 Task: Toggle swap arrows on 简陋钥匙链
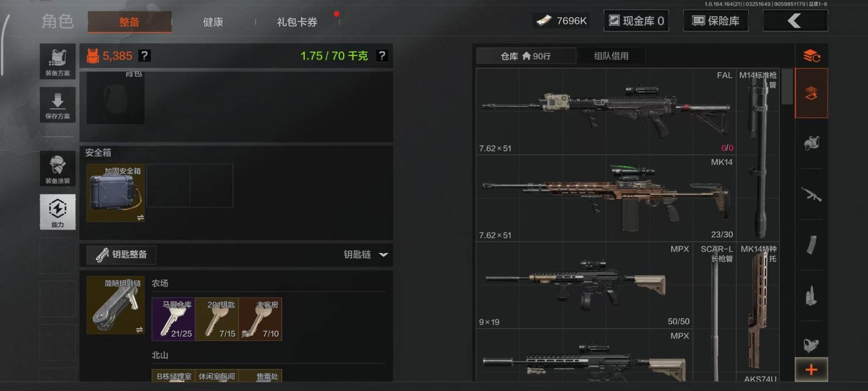pos(140,330)
